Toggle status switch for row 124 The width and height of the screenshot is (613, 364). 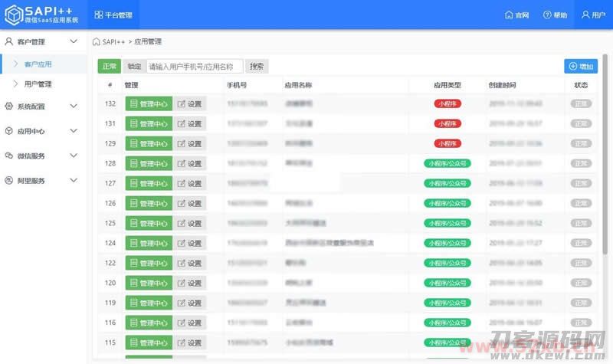[581, 243]
